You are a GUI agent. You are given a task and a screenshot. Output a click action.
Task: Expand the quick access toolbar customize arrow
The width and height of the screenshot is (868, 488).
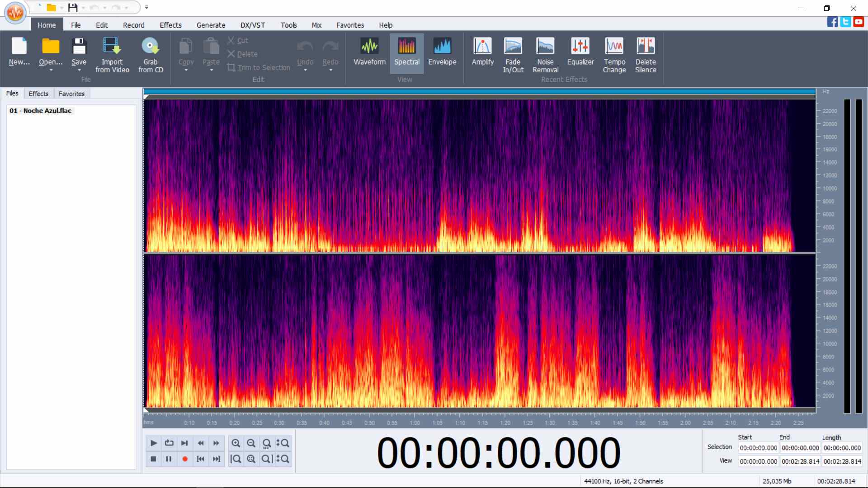[146, 8]
